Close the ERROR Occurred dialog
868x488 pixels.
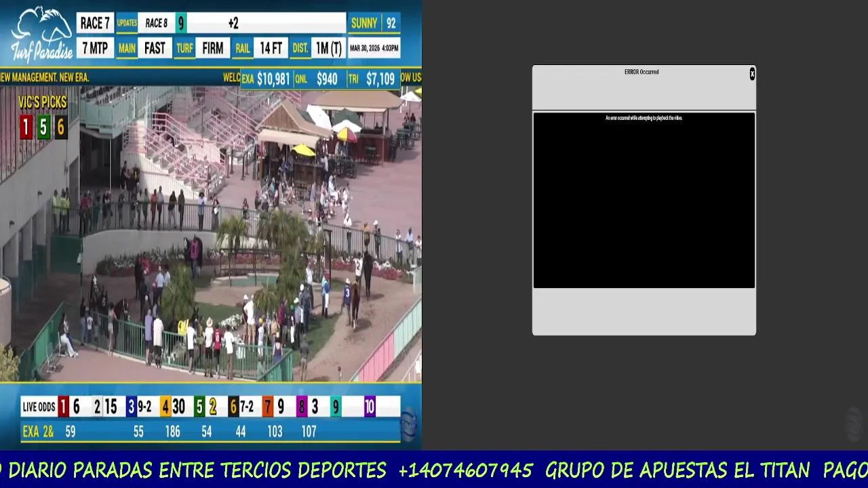point(752,74)
